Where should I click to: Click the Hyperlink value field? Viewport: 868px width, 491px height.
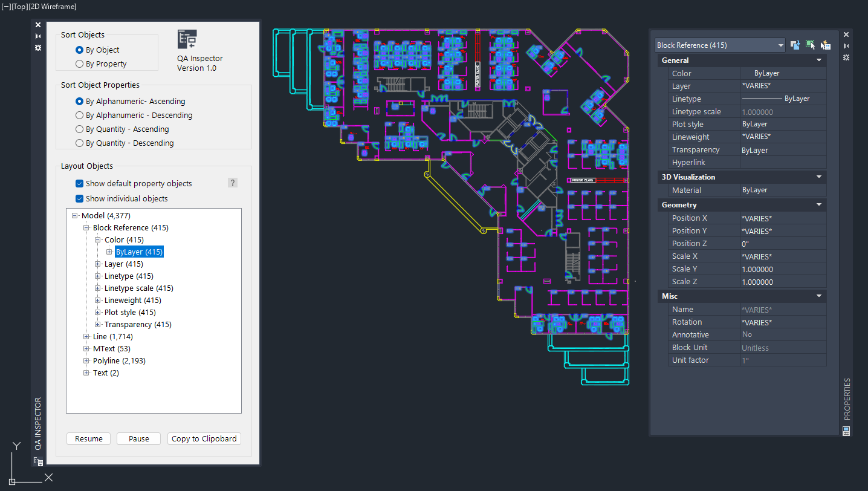coord(783,163)
